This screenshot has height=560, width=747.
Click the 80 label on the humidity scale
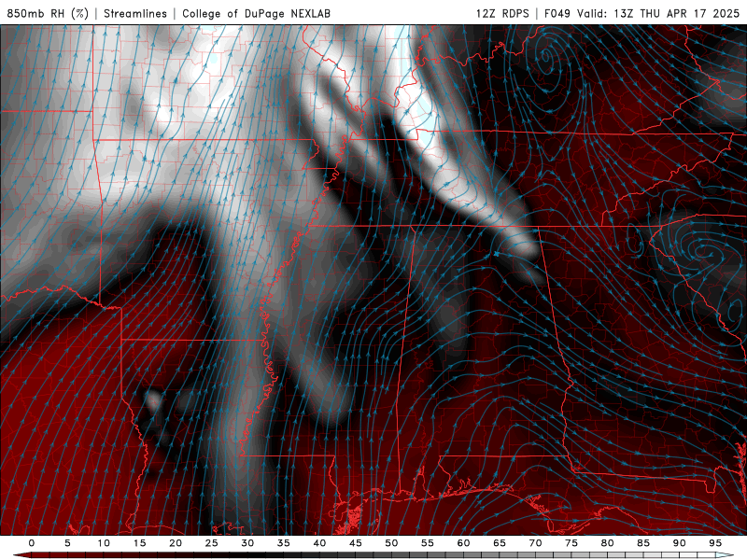[x=607, y=543]
